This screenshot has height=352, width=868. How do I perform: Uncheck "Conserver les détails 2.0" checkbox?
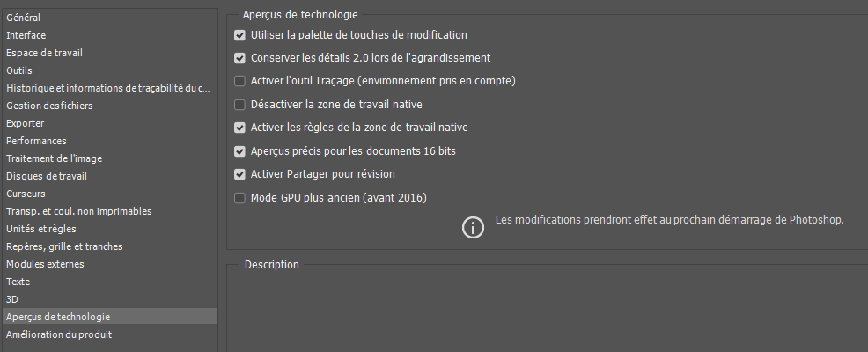[x=240, y=58]
